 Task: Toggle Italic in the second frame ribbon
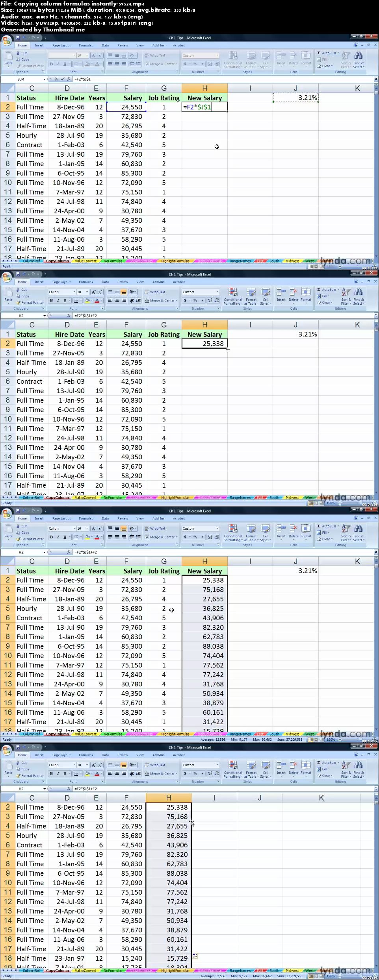[58, 301]
